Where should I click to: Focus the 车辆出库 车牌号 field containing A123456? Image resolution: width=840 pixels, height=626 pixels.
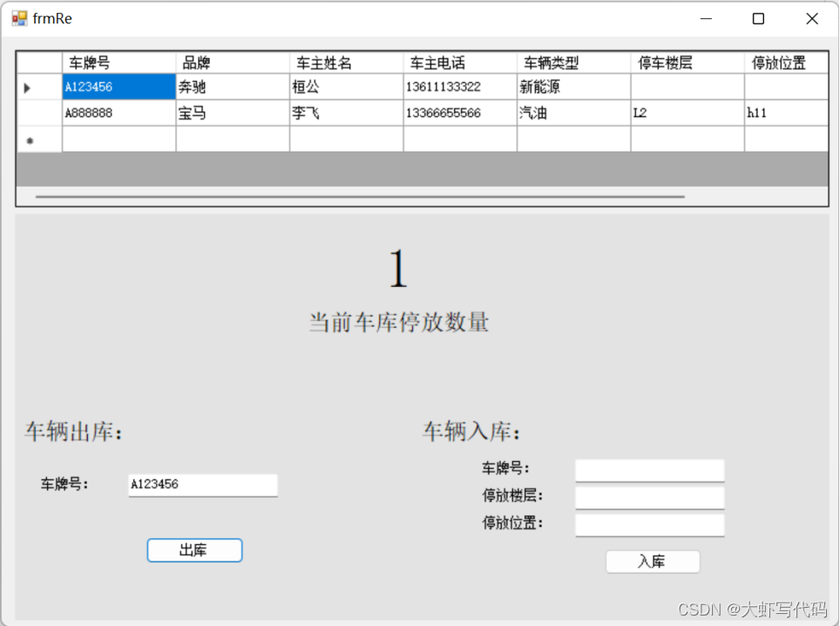203,485
